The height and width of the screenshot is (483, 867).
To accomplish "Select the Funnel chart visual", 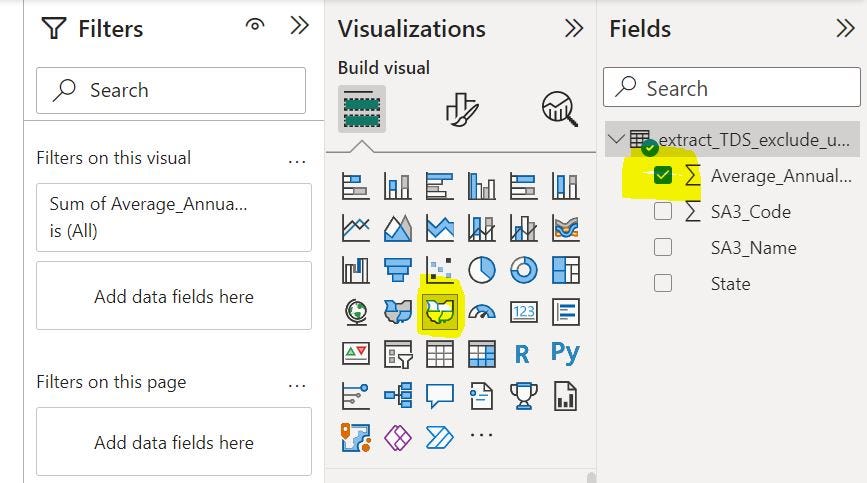I will point(398,270).
